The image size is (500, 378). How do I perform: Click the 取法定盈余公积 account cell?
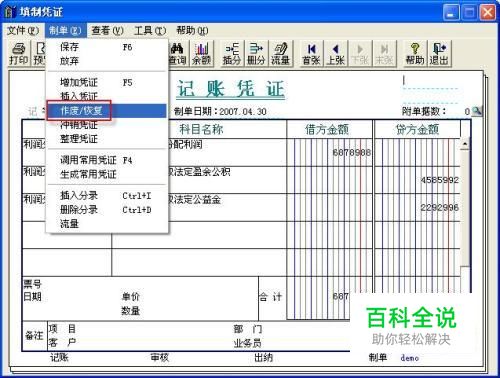[227, 180]
